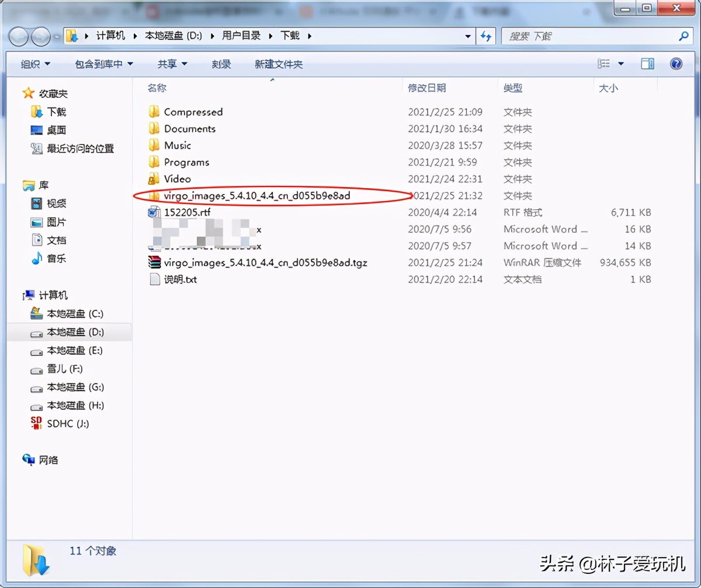
Task: Select the Compressed folder icon
Action: click(154, 112)
